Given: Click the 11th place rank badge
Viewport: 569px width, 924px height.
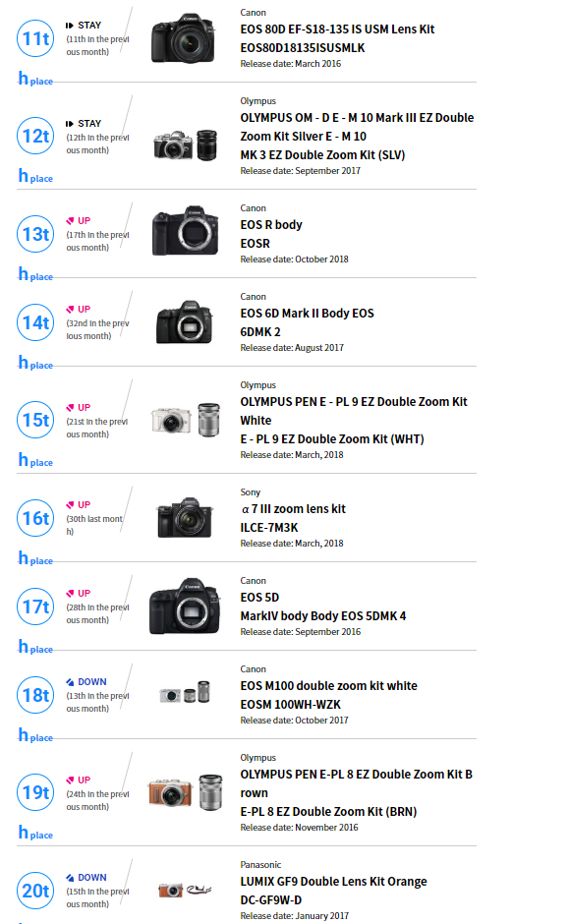Looking at the screenshot, I should tap(35, 38).
